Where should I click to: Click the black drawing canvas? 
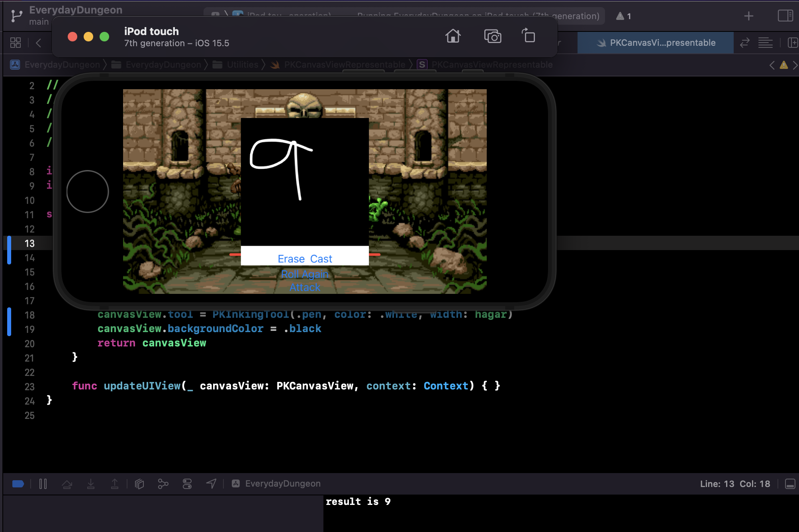pyautogui.click(x=305, y=182)
